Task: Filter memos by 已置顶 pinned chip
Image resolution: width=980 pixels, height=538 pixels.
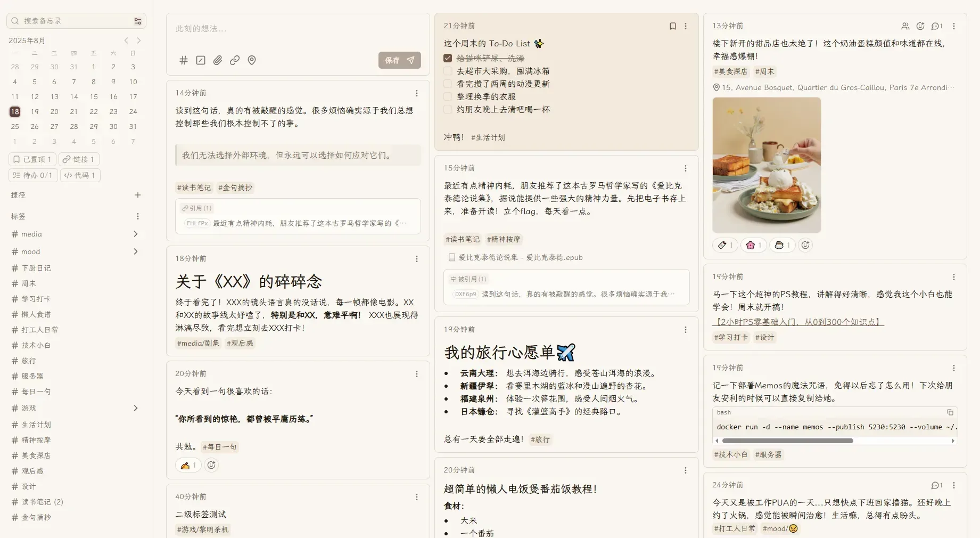Action: (32, 159)
